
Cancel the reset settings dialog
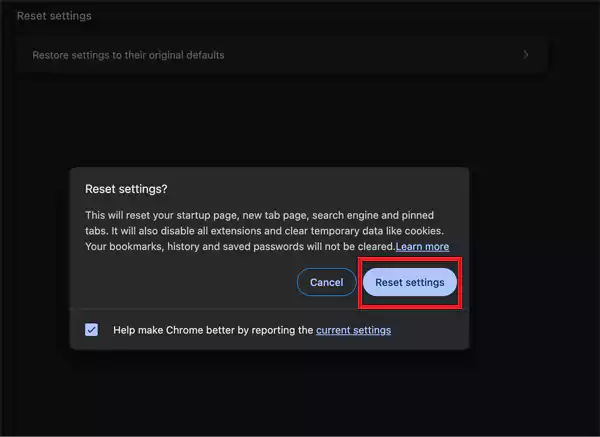pyautogui.click(x=326, y=282)
